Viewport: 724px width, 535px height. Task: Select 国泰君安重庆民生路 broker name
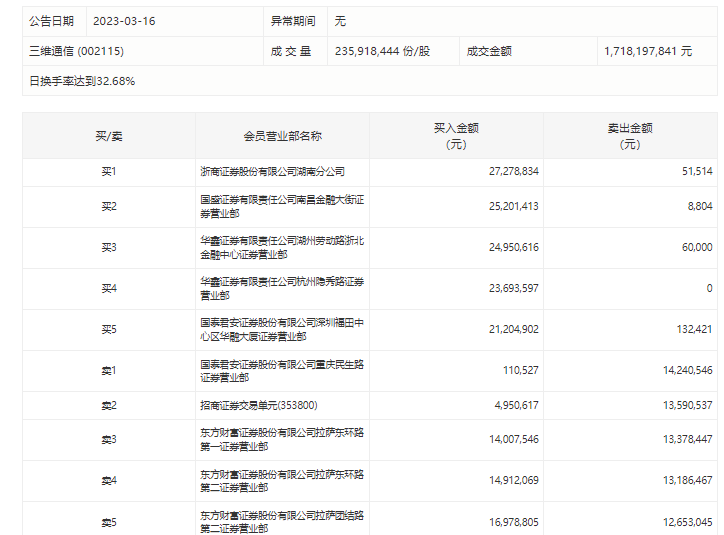(282, 371)
